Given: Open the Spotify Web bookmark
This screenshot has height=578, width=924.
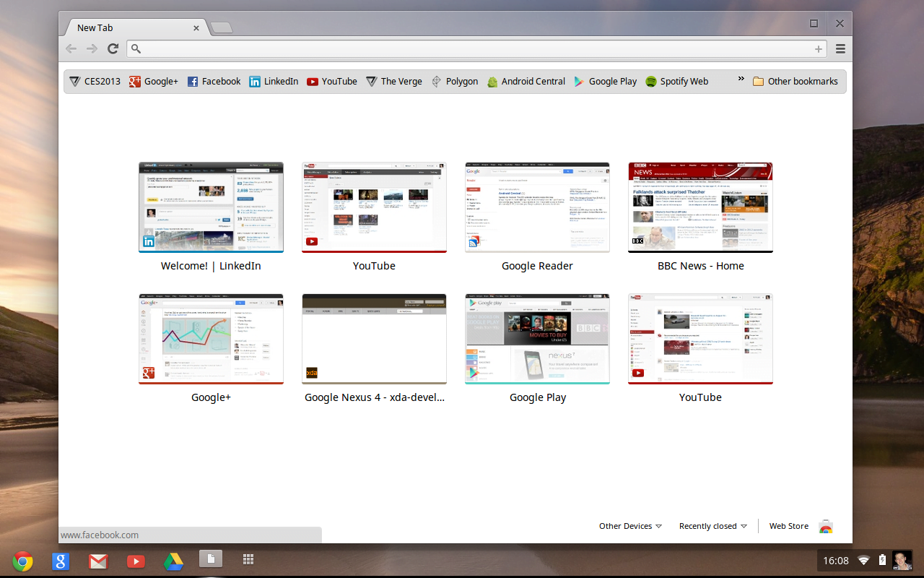Looking at the screenshot, I should tap(677, 82).
